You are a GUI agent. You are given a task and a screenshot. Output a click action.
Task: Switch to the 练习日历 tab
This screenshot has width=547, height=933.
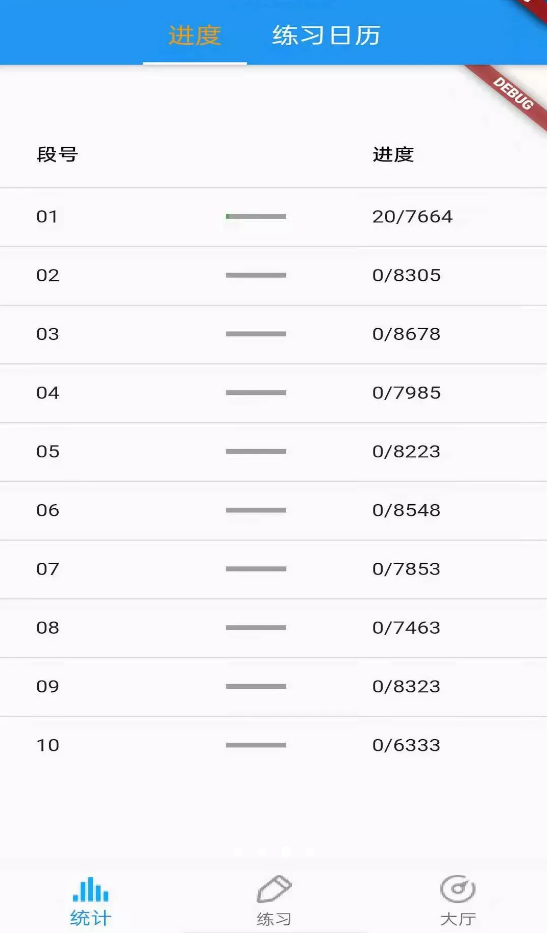[326, 35]
